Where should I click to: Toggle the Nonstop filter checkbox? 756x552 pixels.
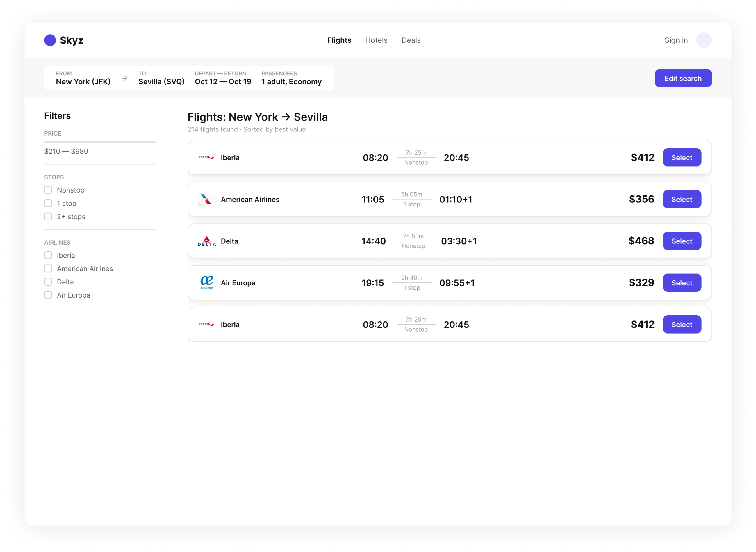48,190
